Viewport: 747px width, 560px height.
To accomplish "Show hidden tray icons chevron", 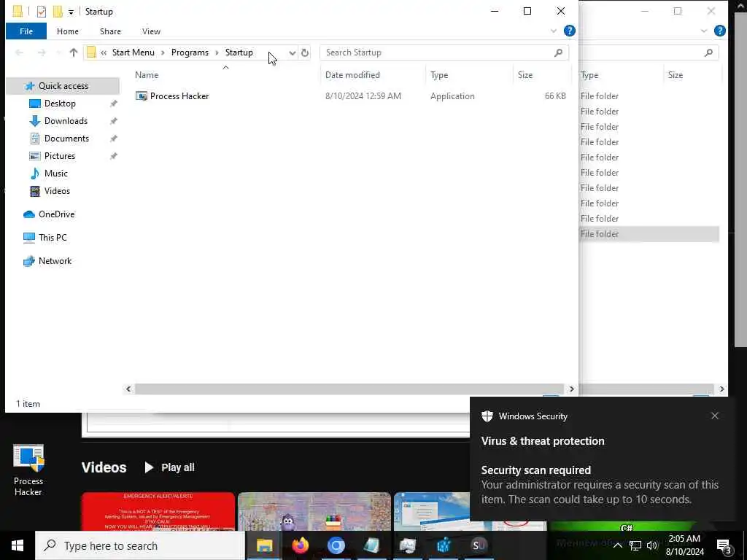I will click(617, 545).
